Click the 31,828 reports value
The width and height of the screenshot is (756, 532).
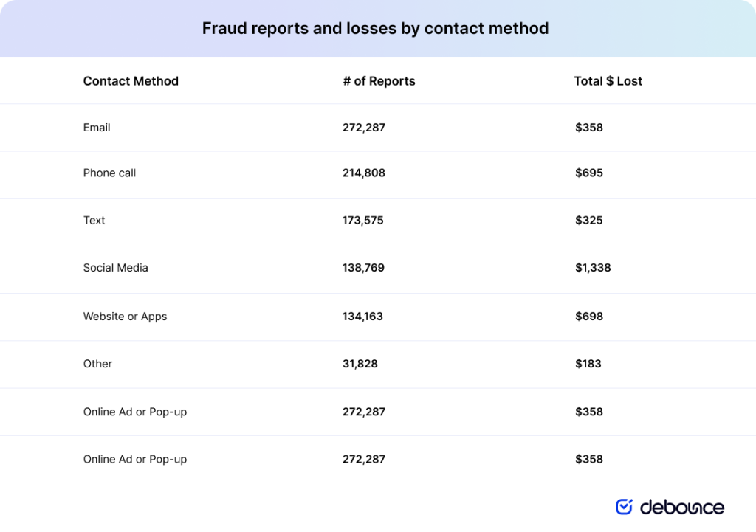(x=360, y=364)
